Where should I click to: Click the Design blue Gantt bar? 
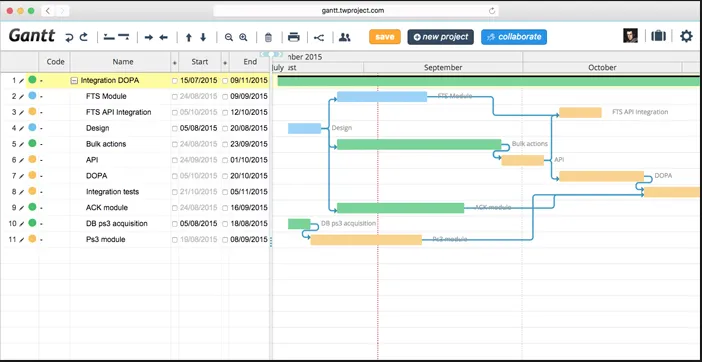coord(304,128)
